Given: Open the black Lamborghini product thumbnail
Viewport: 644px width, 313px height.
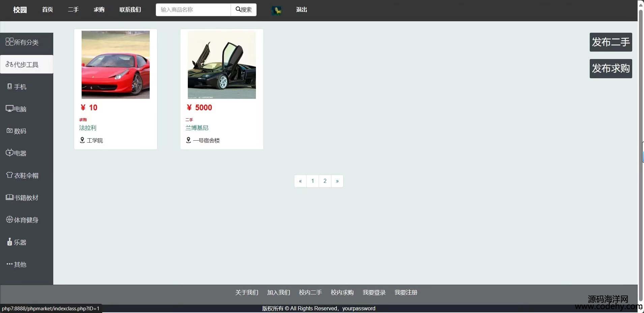Looking at the screenshot, I should pos(222,65).
